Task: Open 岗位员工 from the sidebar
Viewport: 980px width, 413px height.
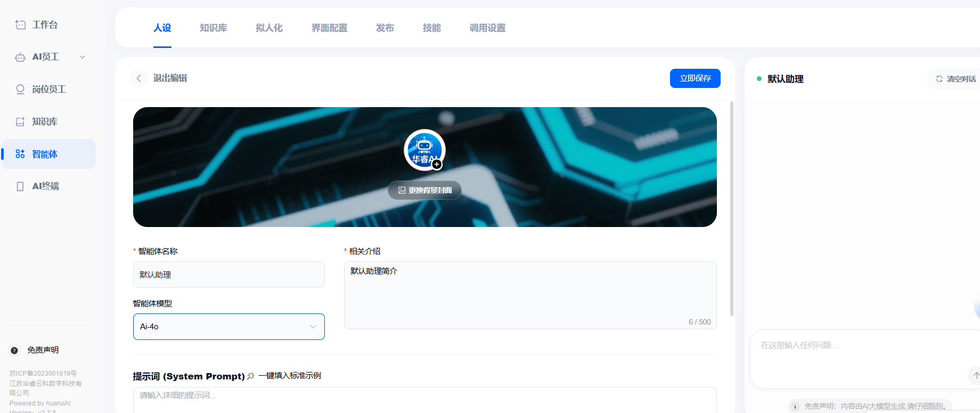Action: click(x=48, y=90)
